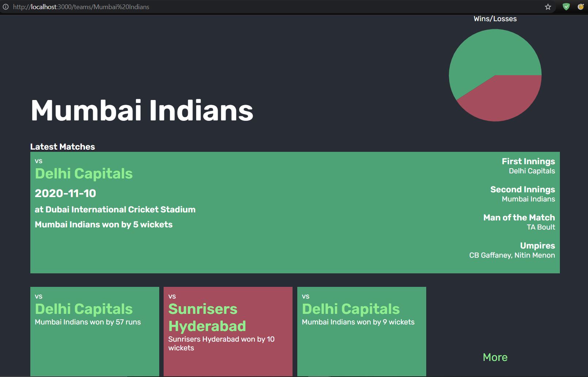Select 'Sunrisers Hyderabad won by 10 wickets' text
This screenshot has width=588, height=377.
pos(221,343)
